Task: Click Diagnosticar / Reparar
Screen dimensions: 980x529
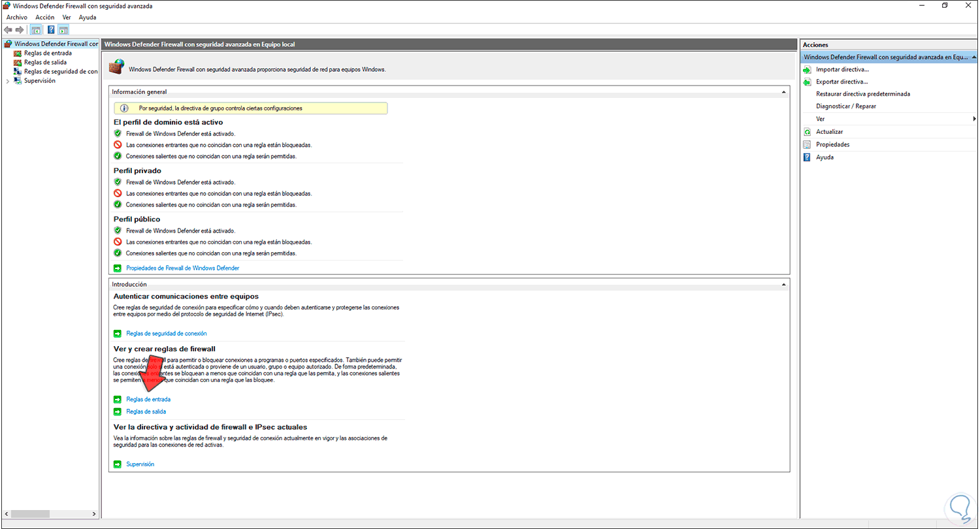Action: point(846,106)
